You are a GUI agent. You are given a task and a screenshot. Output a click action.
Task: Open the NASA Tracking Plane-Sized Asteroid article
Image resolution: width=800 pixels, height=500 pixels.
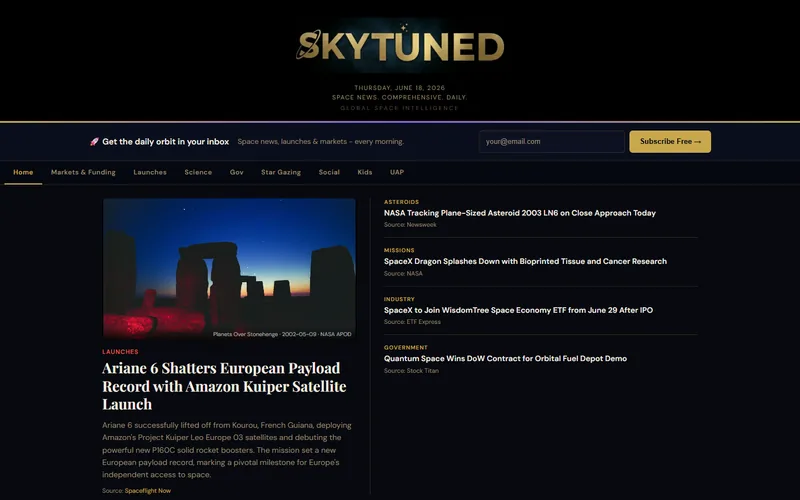click(519, 213)
